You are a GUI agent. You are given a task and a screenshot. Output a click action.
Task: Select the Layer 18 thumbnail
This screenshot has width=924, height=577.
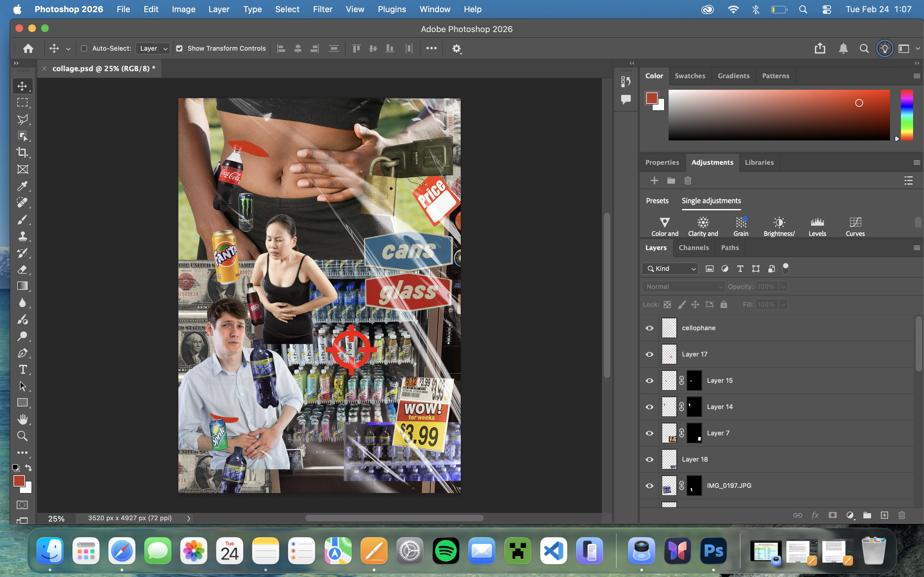pos(669,459)
